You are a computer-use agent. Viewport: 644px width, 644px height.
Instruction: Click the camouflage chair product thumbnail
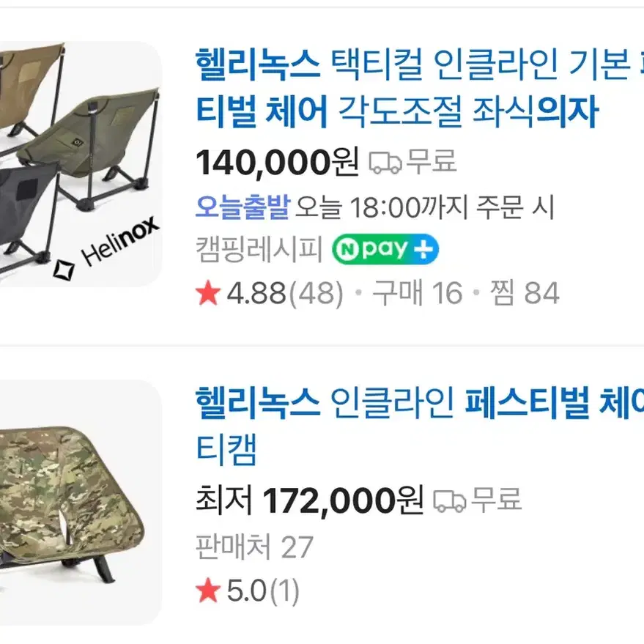click(x=81, y=503)
